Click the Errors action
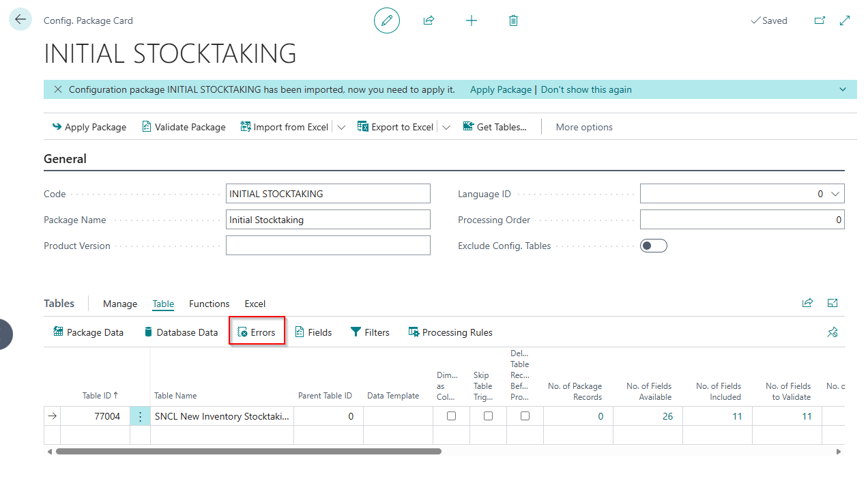This screenshot has width=868, height=479. point(257,332)
